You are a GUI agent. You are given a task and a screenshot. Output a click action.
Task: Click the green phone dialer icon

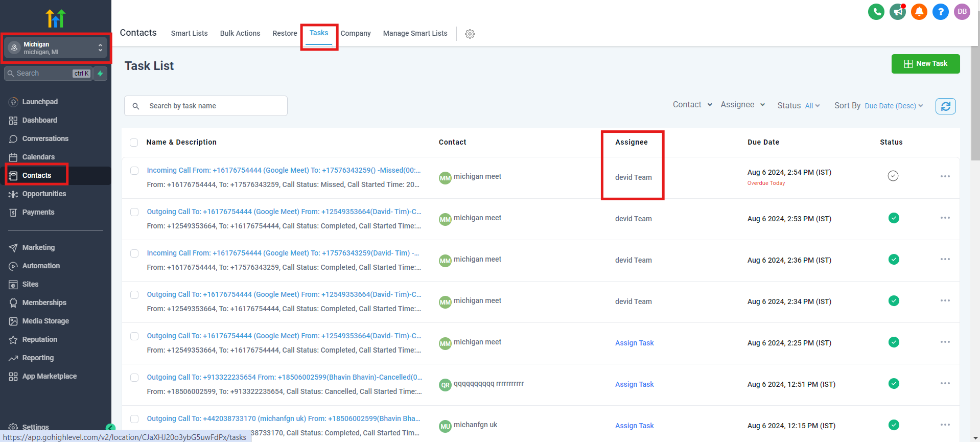(876, 12)
